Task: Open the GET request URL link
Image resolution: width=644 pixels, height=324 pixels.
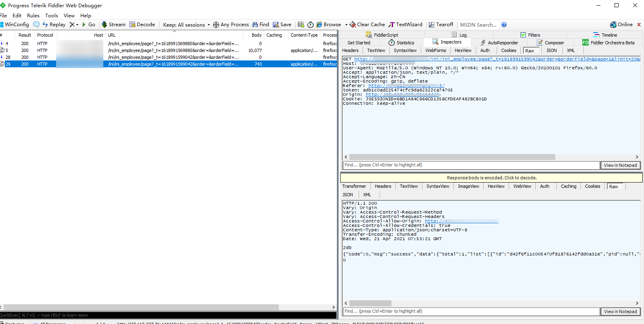Action: click(x=497, y=59)
